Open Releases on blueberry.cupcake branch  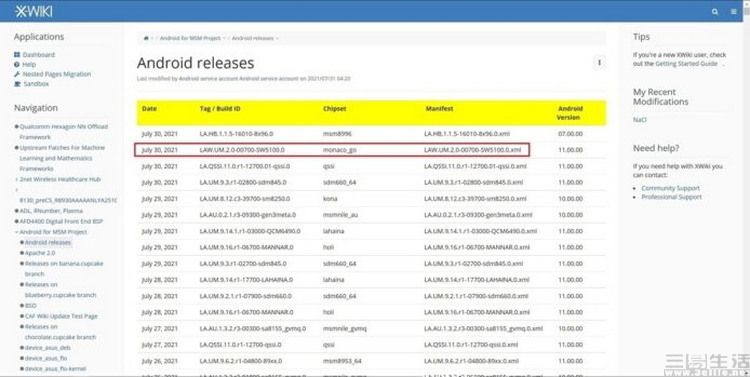click(60, 290)
